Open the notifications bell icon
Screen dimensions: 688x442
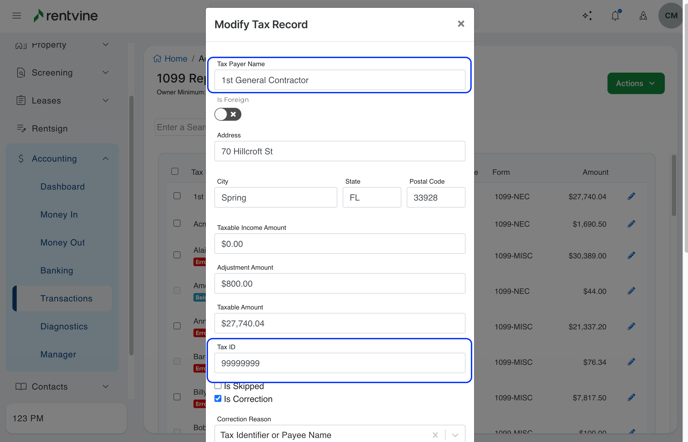pos(615,16)
